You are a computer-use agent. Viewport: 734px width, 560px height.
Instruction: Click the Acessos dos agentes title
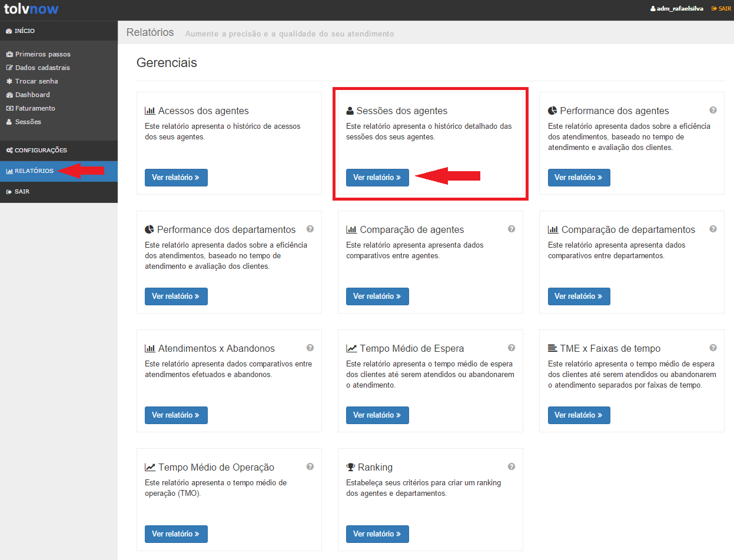[204, 111]
